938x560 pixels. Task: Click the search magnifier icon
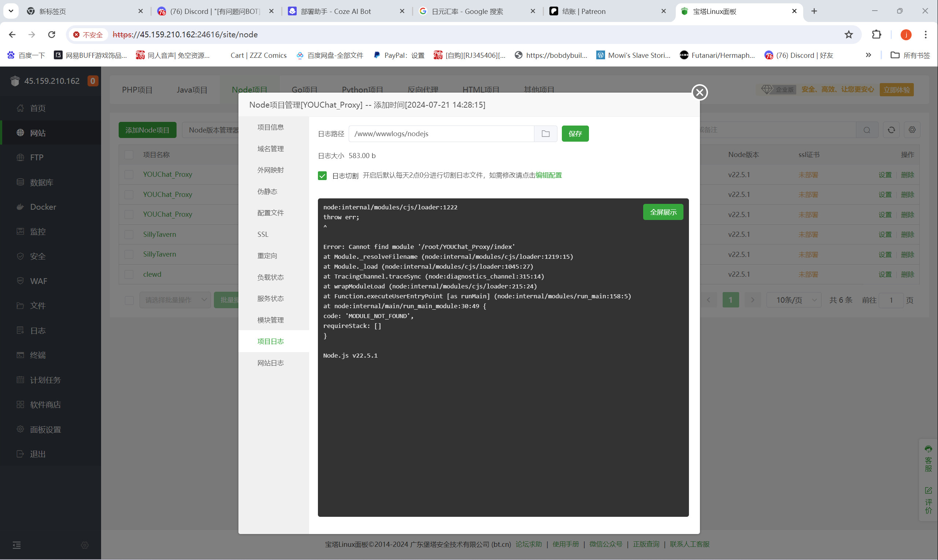click(867, 130)
